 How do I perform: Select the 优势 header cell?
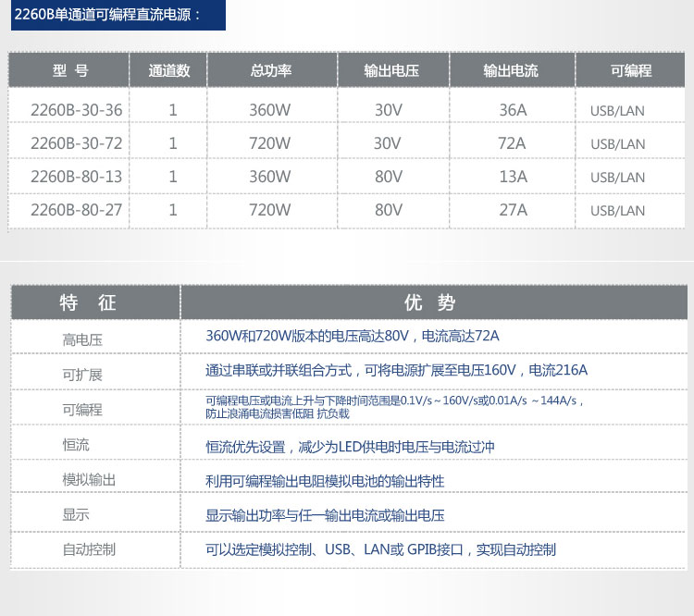point(430,302)
